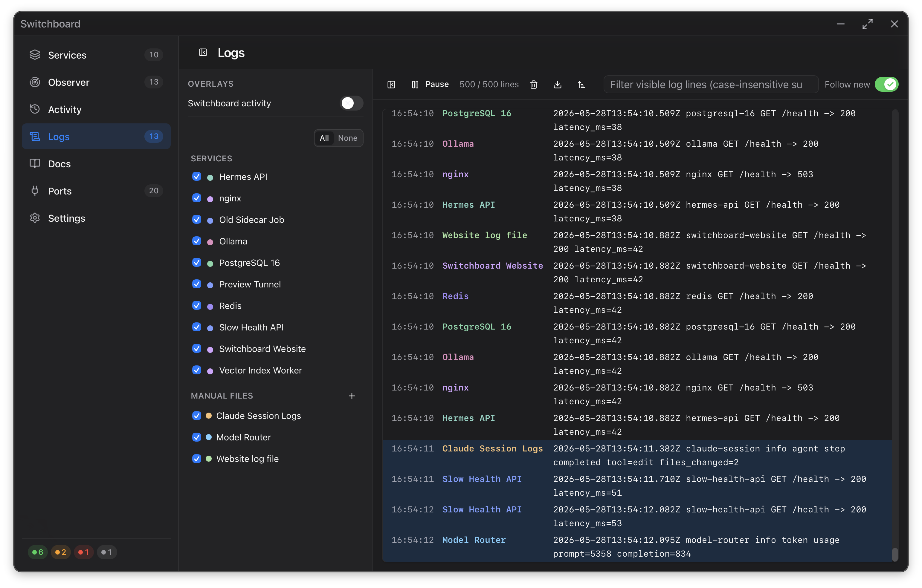
Task: Uncheck the Old Sidecar Job checkbox
Action: click(197, 220)
